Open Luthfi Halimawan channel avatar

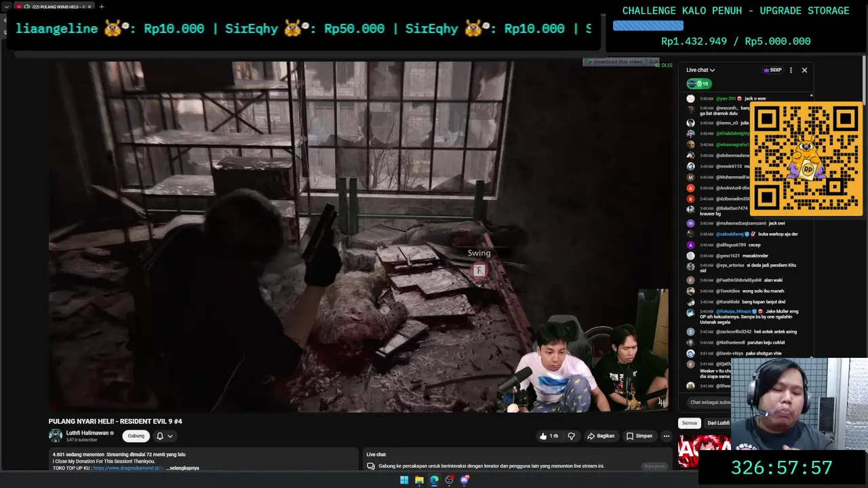pos(56,436)
